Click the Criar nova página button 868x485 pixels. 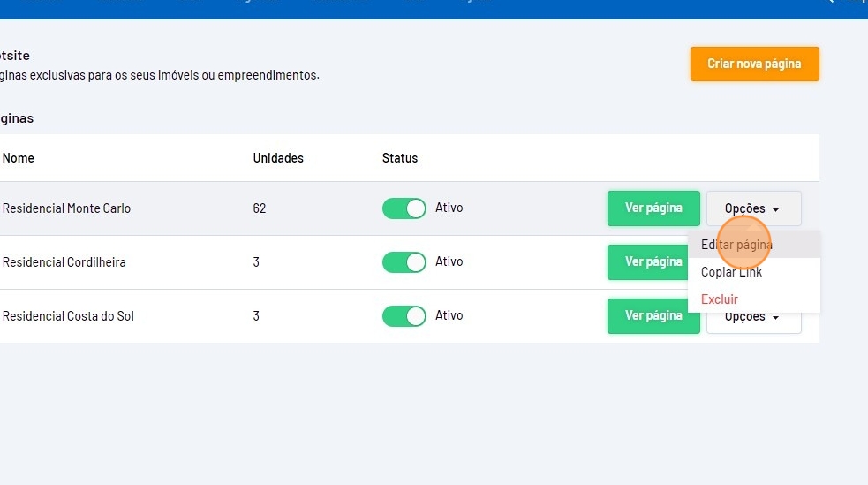point(754,64)
